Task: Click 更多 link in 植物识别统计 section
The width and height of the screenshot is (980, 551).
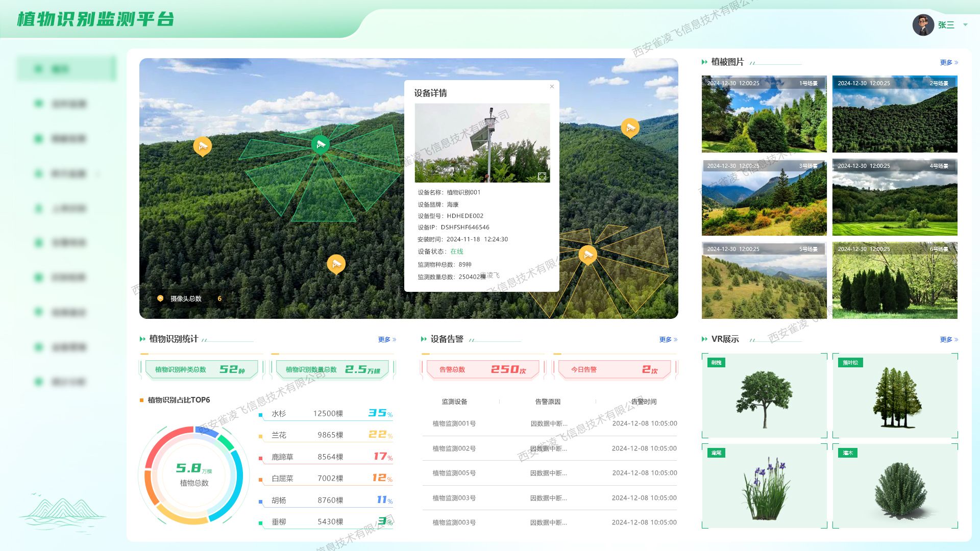Action: 386,339
